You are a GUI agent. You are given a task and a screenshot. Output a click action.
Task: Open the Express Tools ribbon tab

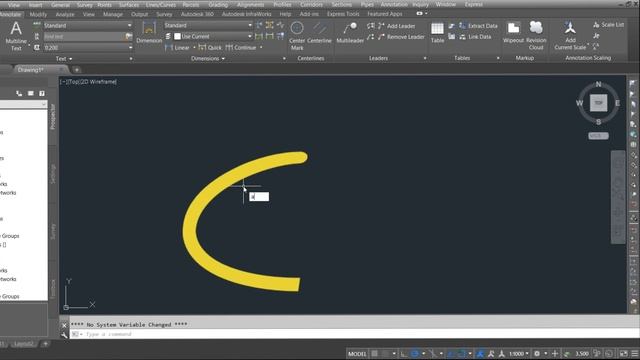click(343, 14)
